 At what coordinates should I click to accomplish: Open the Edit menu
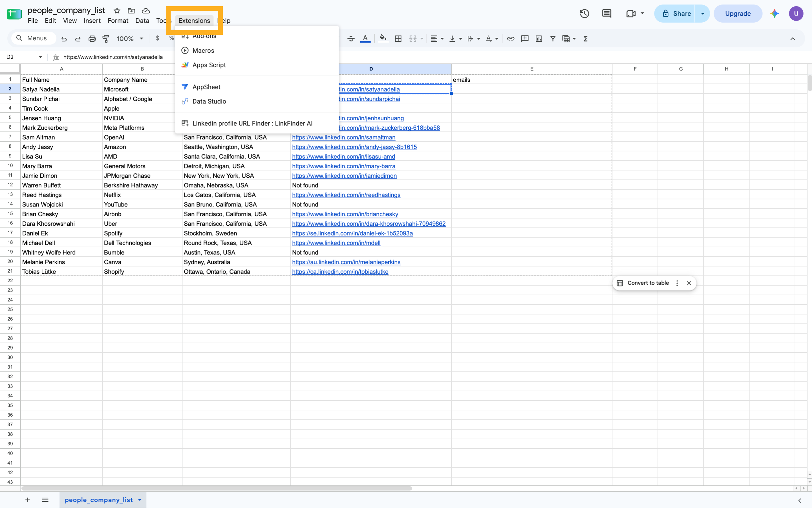coord(50,21)
